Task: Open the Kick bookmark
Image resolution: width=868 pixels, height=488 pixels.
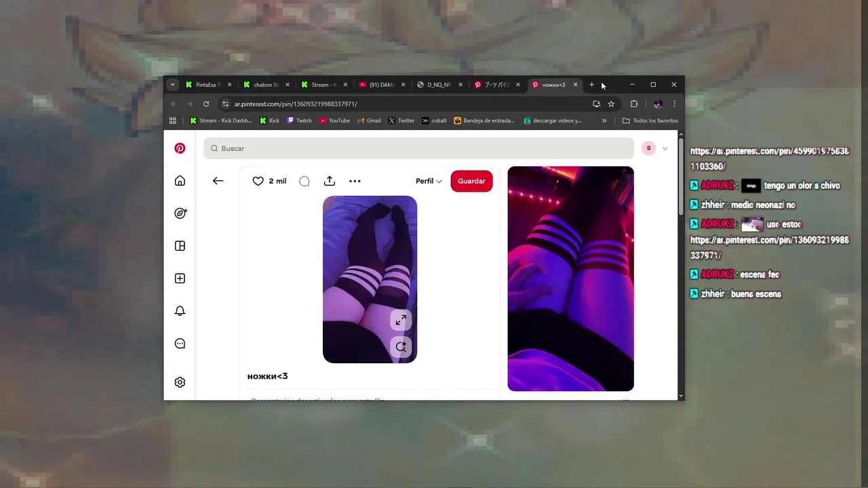Action: tap(269, 121)
